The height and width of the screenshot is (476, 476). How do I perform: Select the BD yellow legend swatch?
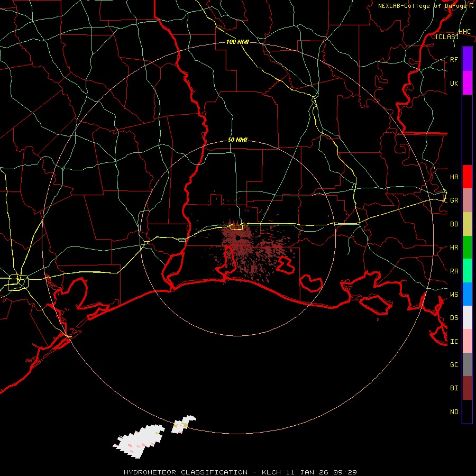pyautogui.click(x=467, y=224)
